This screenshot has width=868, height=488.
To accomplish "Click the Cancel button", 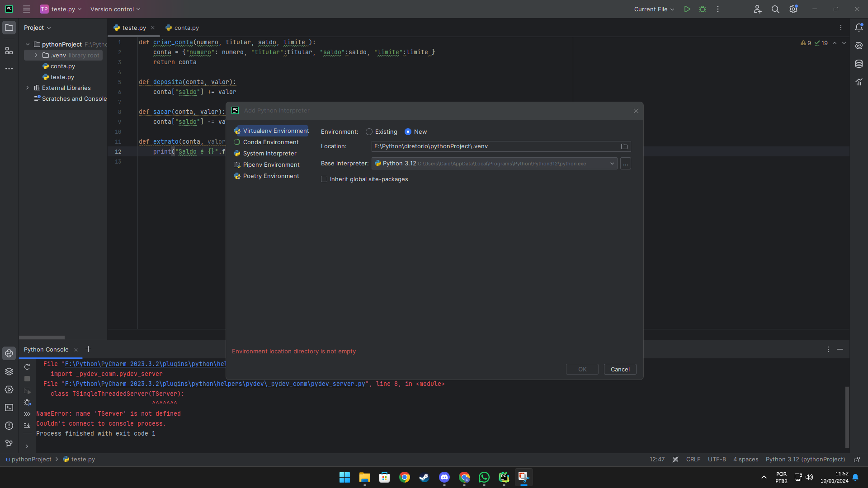I will (620, 369).
